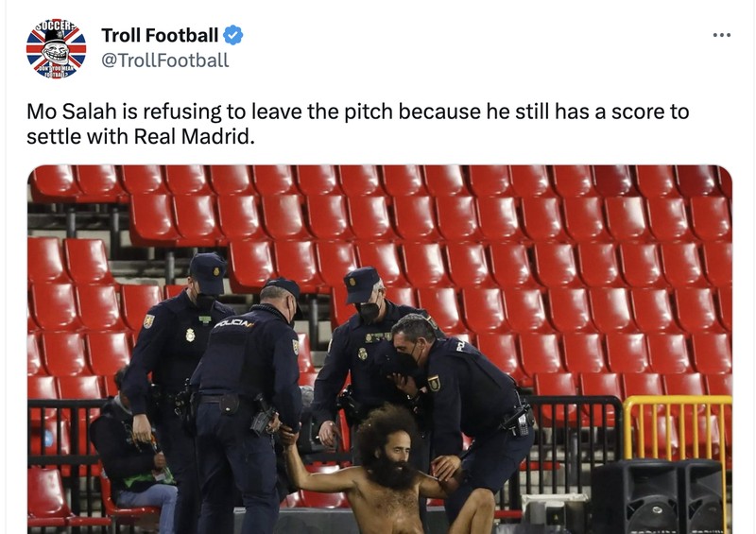Click "Real Madrid" in the tweet text
Image resolution: width=756 pixels, height=534 pixels.
[192, 136]
